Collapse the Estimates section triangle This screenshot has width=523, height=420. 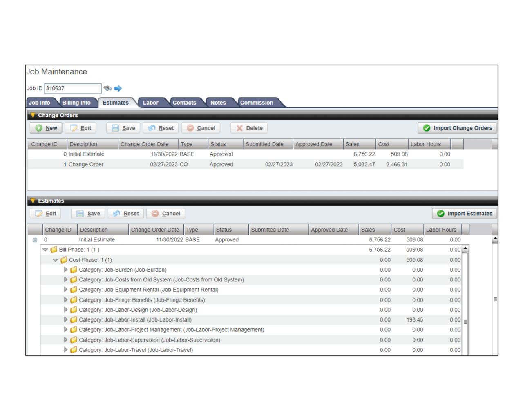33,201
